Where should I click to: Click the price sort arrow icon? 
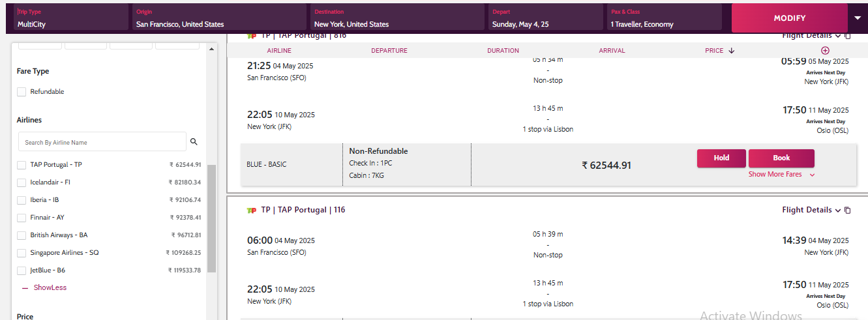coord(731,51)
